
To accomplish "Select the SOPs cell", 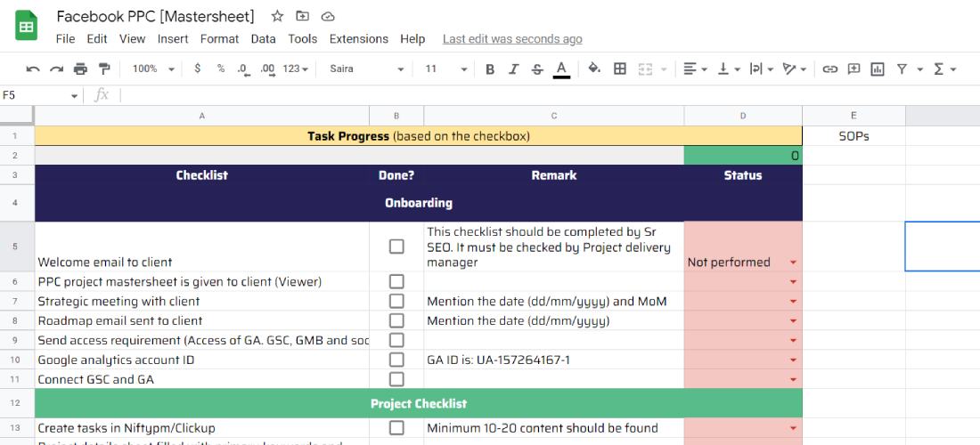I will (853, 136).
